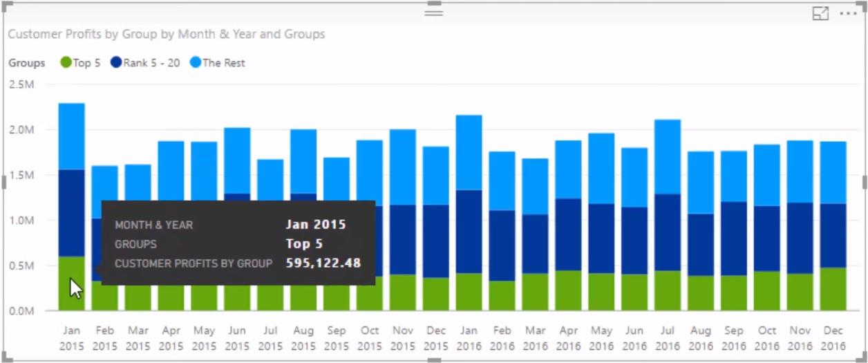The height and width of the screenshot is (363, 868).
Task: Select 'The Rest' legend label
Action: [x=224, y=63]
